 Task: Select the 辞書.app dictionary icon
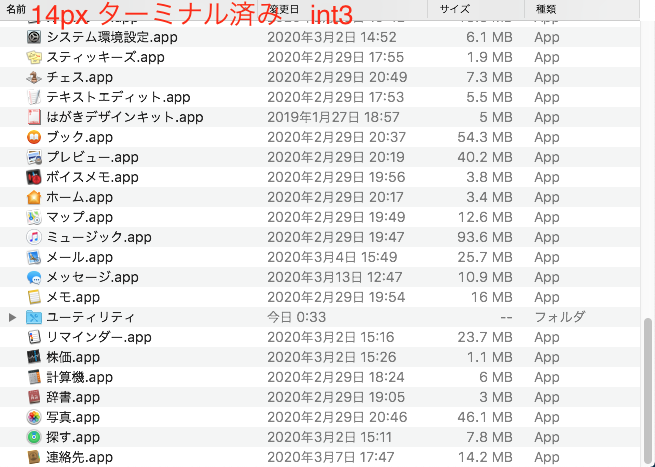click(x=34, y=397)
